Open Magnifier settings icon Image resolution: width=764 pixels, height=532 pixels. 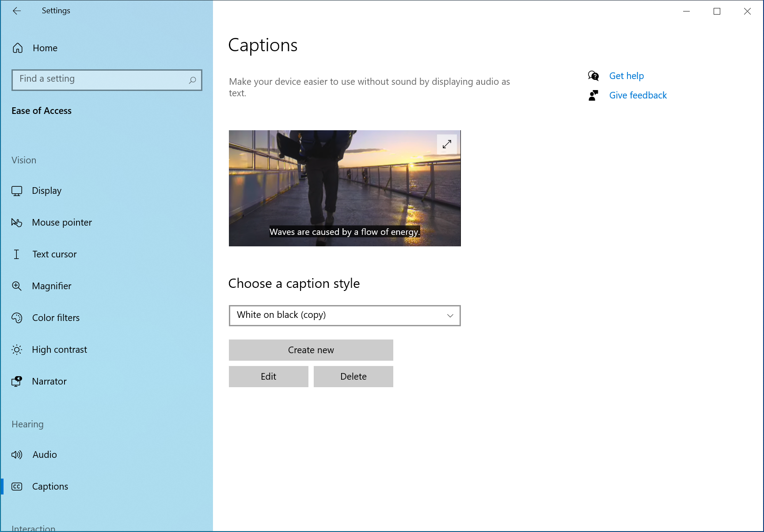tap(17, 286)
